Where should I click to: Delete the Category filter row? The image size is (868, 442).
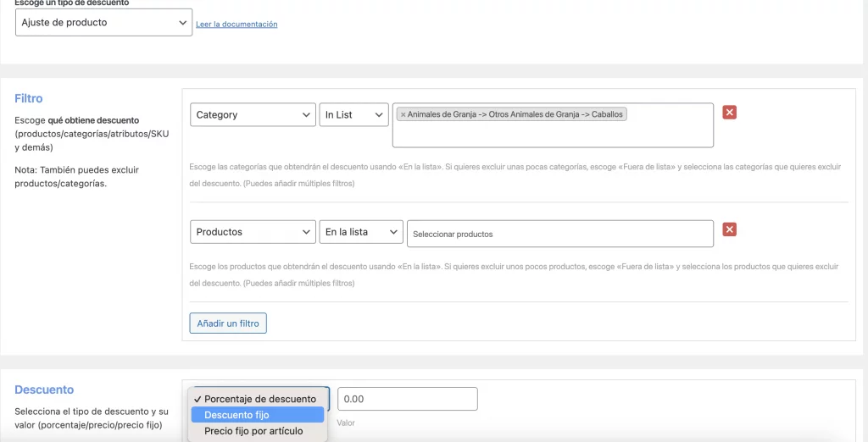[x=729, y=112]
